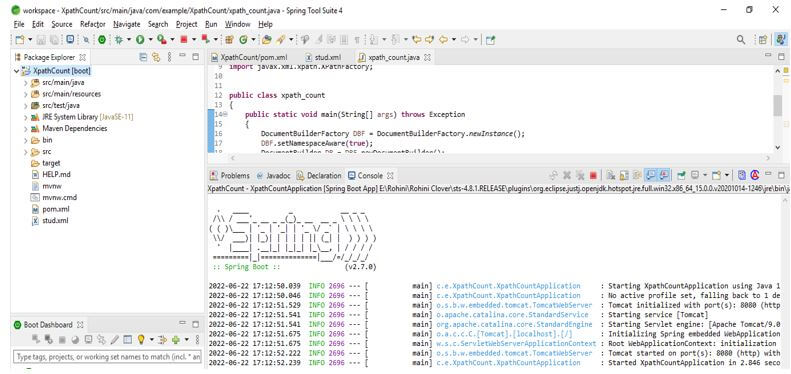Switch to stud.xml editor tab

(x=322, y=58)
